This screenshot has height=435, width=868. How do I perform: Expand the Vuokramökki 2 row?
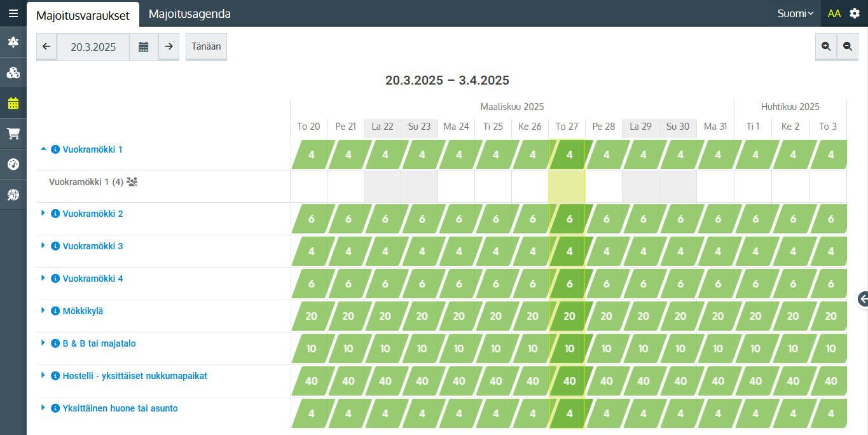pyautogui.click(x=43, y=213)
